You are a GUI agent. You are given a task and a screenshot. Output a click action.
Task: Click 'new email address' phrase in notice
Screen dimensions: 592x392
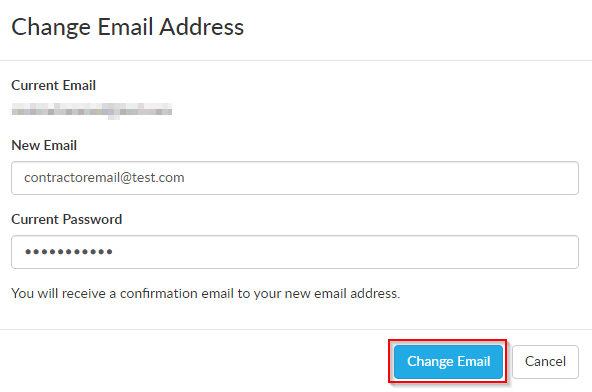(342, 293)
